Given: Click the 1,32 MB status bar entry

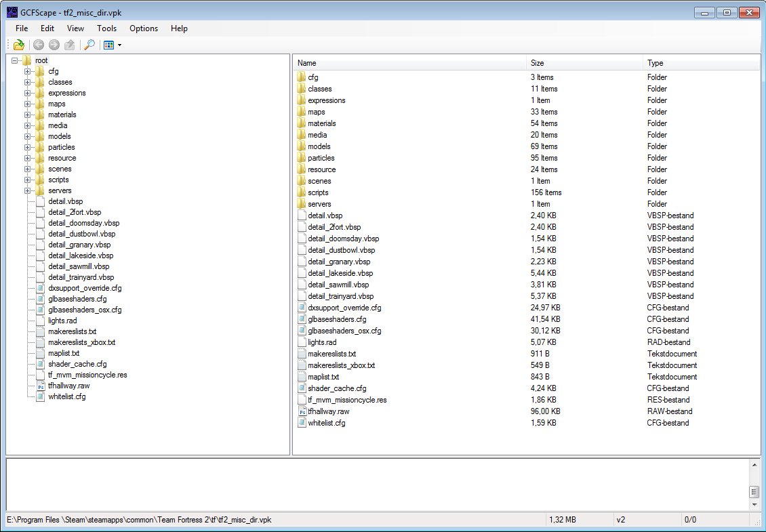Looking at the screenshot, I should [x=562, y=520].
